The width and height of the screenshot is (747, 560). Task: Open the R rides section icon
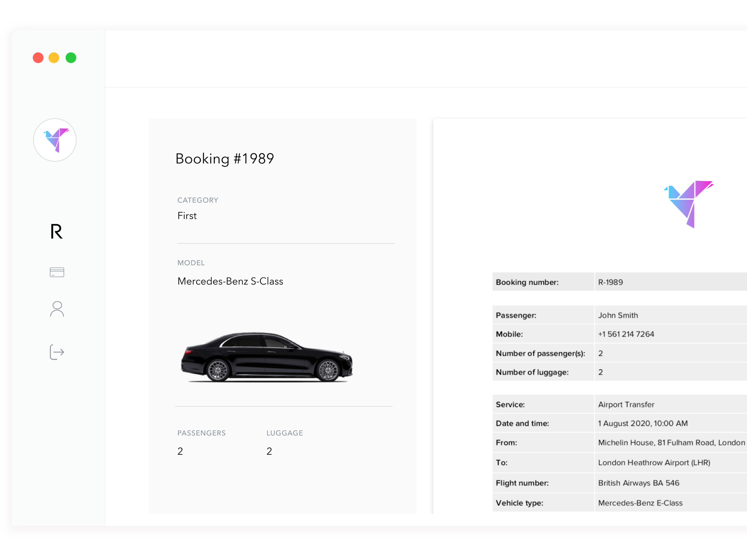click(56, 231)
